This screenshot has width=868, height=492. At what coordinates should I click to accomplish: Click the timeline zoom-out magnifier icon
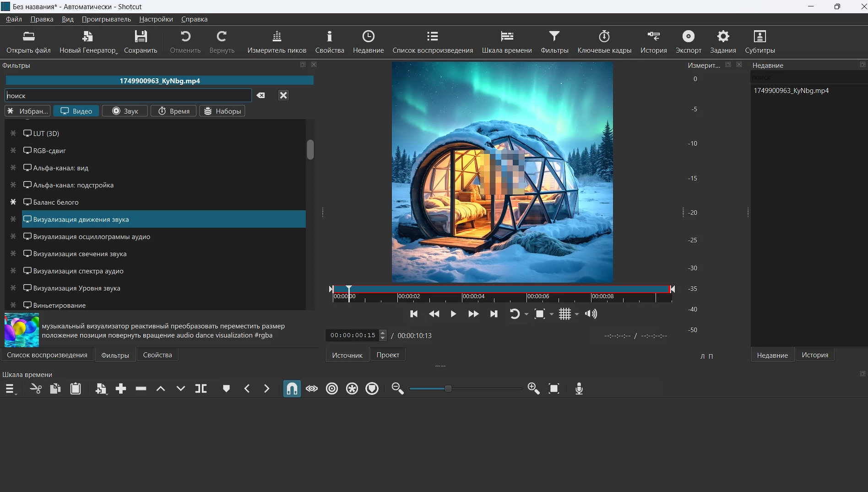[397, 389]
